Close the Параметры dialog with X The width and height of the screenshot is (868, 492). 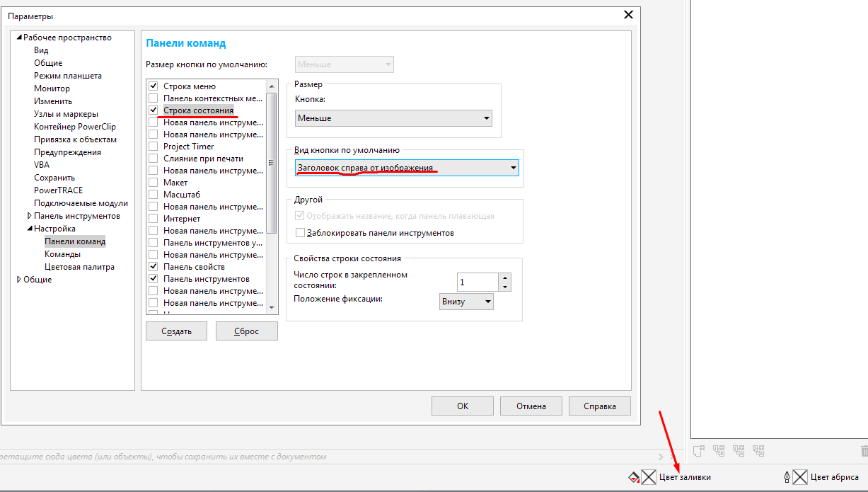pos(627,14)
